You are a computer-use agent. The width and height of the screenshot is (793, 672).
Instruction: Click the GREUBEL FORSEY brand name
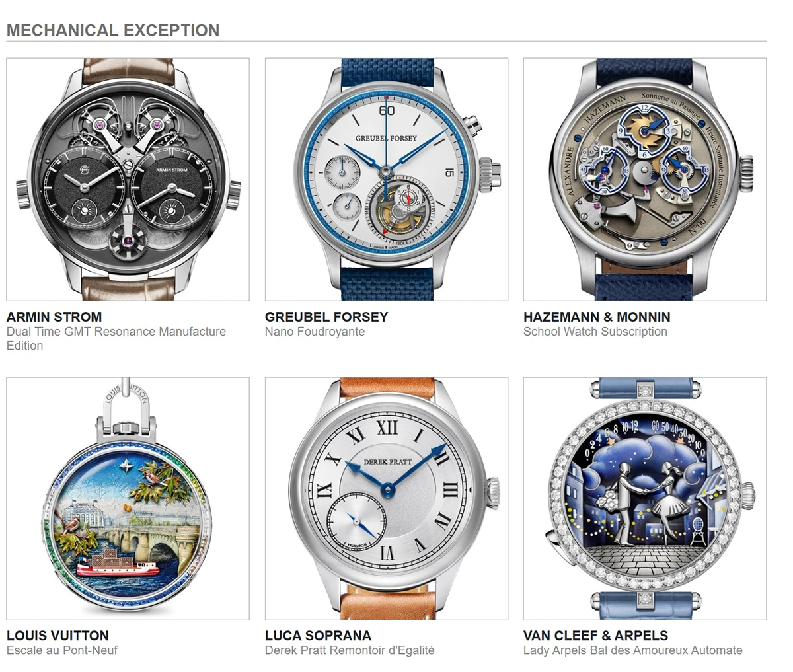(326, 317)
